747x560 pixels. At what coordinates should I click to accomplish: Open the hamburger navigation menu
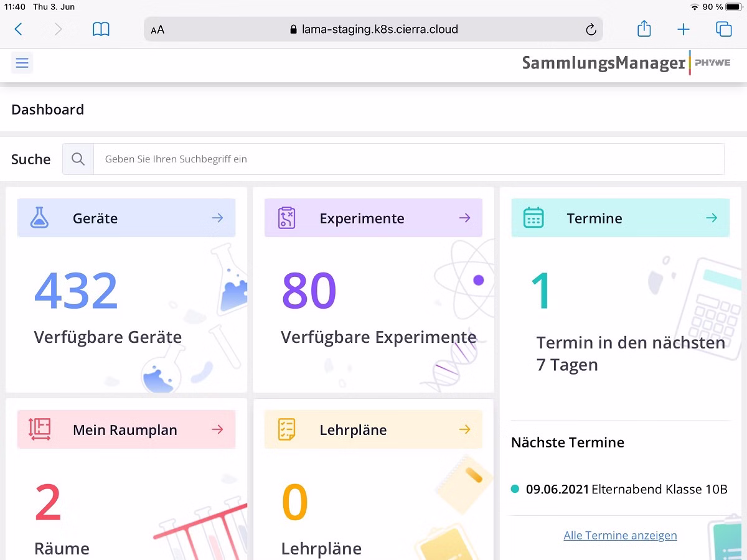pos(22,63)
